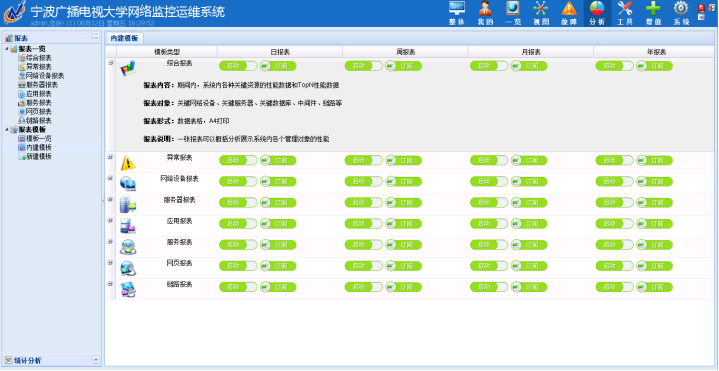Image resolution: width=719 pixels, height=371 pixels.
Task: Click 订阅 for 服务器报表 yearly report
Action: (655, 203)
